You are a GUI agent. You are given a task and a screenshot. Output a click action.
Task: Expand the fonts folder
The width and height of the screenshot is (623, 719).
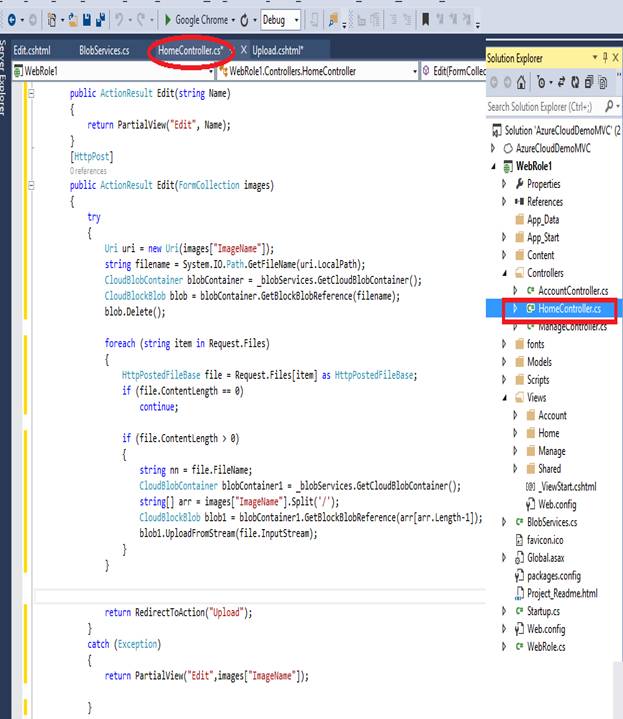(x=504, y=344)
